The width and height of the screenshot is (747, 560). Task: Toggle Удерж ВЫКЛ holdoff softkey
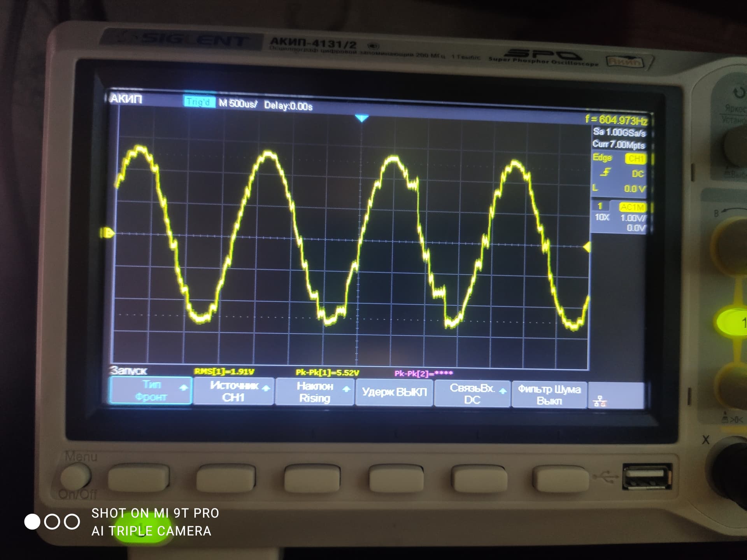394,392
